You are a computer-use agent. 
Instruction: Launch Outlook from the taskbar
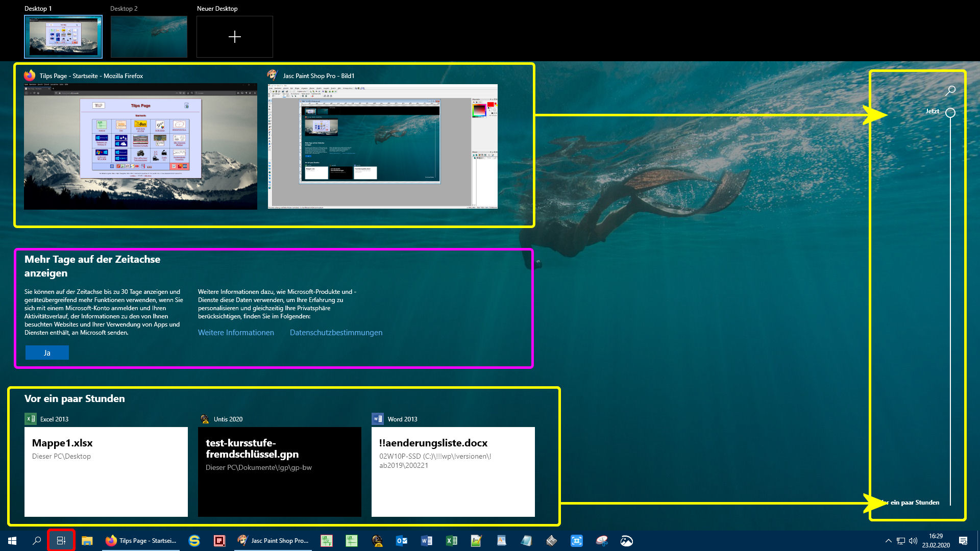[x=402, y=541]
